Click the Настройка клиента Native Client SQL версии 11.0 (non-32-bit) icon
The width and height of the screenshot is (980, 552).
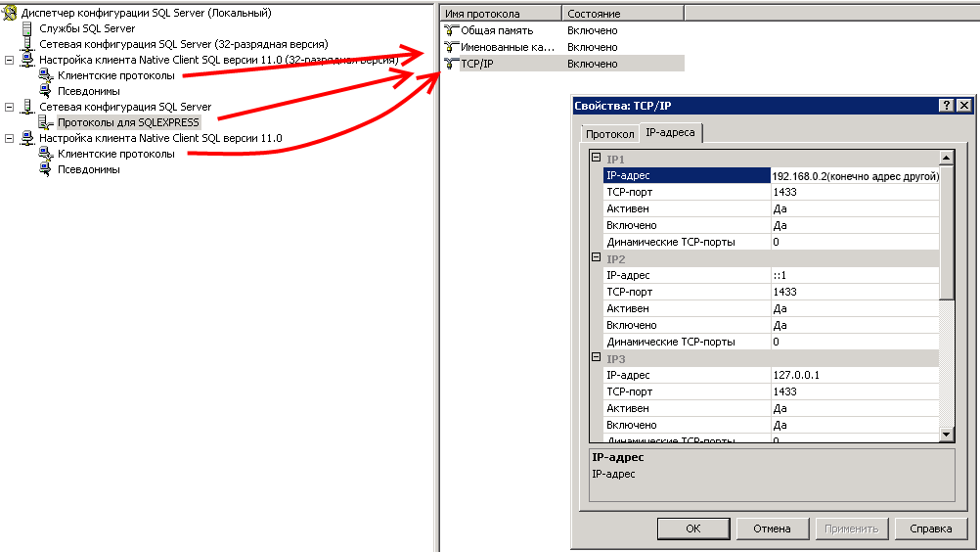(26, 138)
